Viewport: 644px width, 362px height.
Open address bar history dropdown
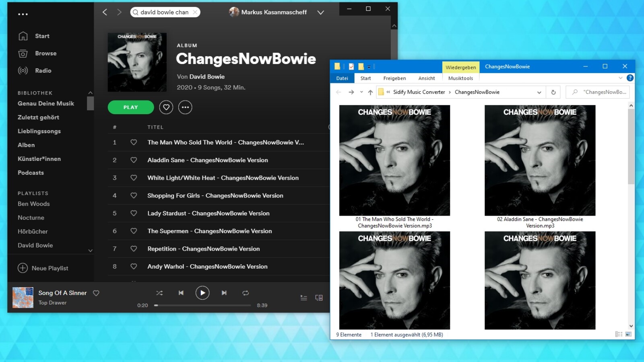(x=539, y=93)
